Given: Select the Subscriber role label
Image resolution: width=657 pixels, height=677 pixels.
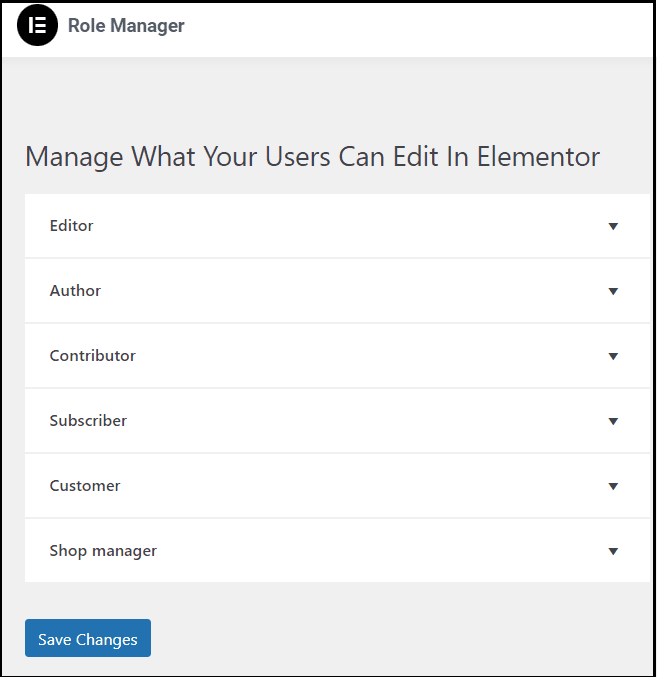Looking at the screenshot, I should pos(88,421).
